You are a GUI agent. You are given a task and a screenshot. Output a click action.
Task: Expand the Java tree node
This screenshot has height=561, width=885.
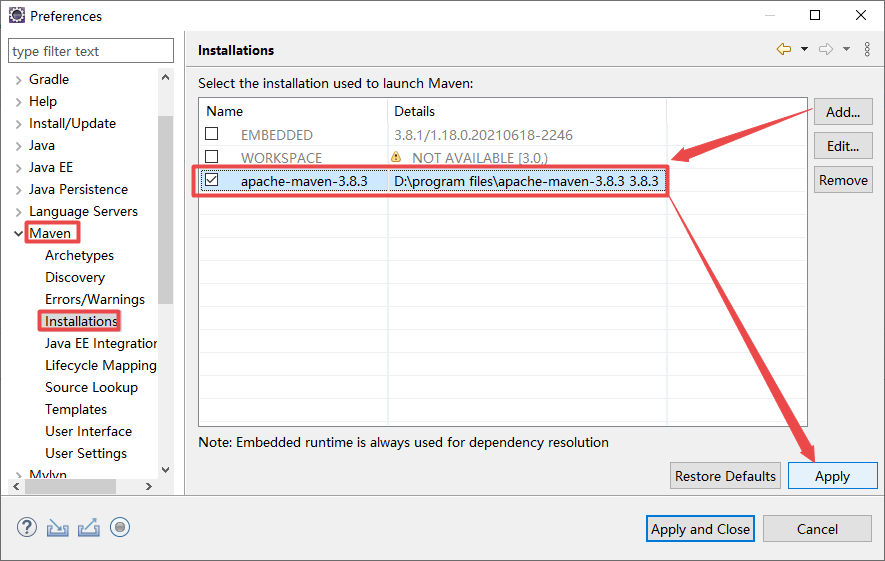tap(19, 146)
